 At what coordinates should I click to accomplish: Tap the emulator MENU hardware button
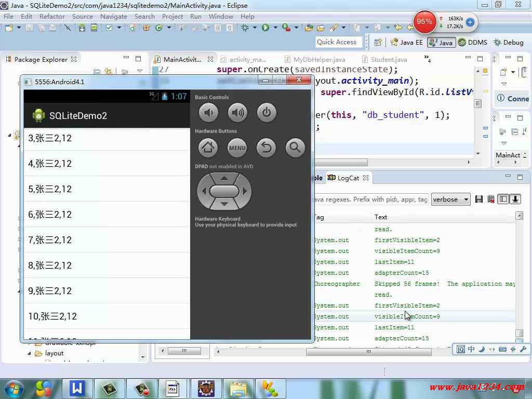tap(237, 148)
